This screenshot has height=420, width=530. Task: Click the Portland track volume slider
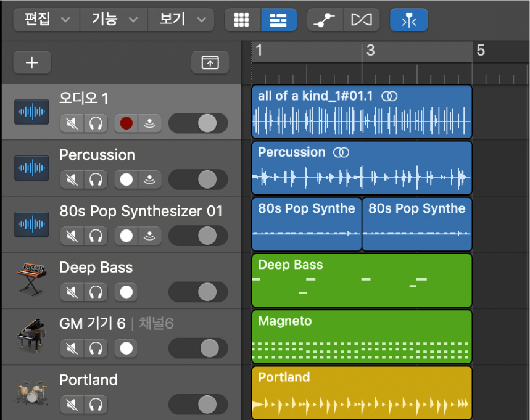pos(198,405)
